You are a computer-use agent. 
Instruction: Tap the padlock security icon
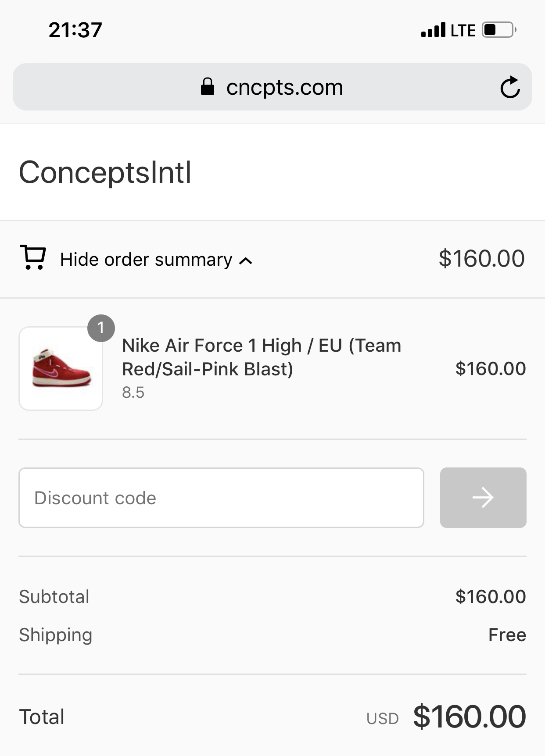[207, 87]
